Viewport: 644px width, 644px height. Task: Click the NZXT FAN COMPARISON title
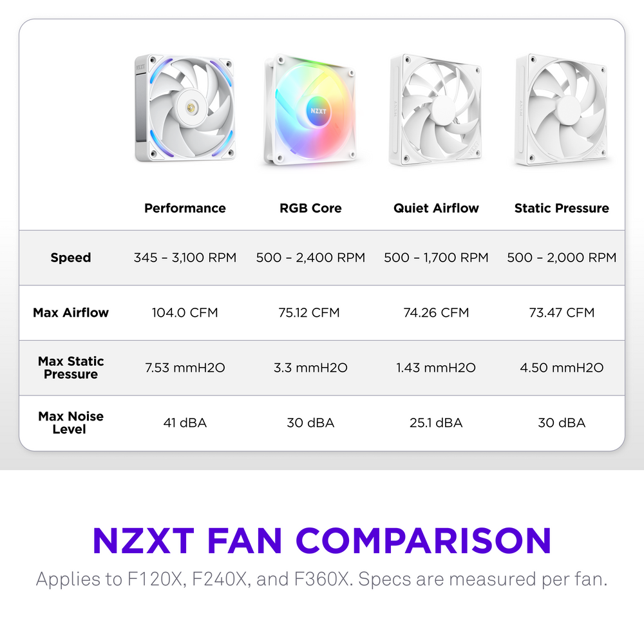[x=322, y=540]
